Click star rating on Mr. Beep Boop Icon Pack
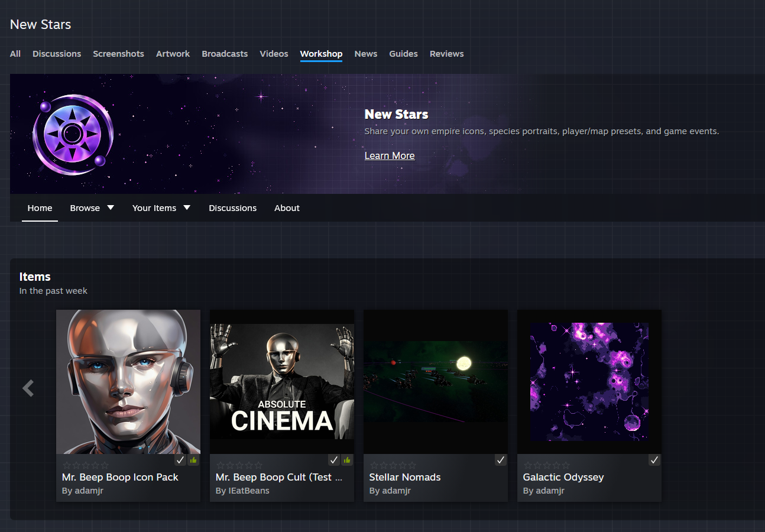The height and width of the screenshot is (532, 765). point(86,465)
